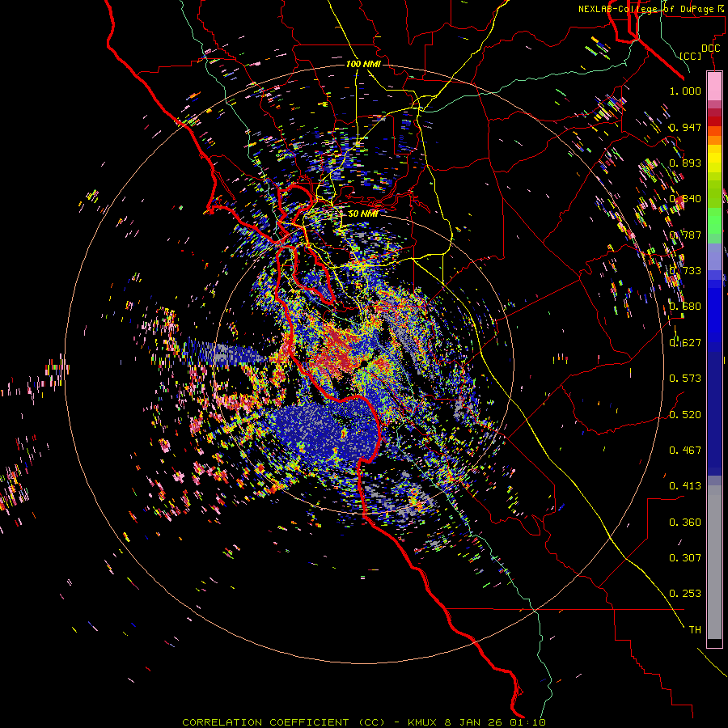Viewport: 728px width, 728px height.
Task: Click the 50 NMI range ring label
Action: click(362, 214)
